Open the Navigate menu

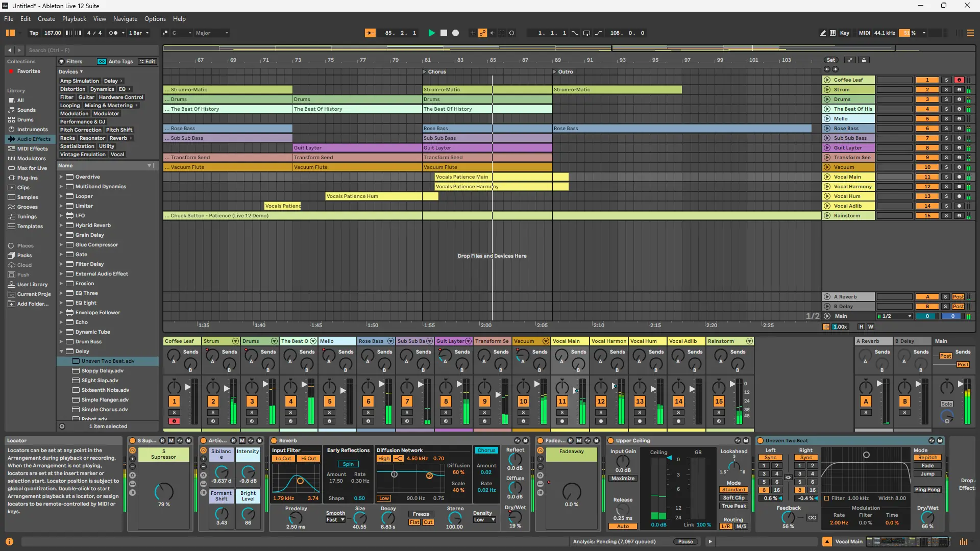[125, 19]
